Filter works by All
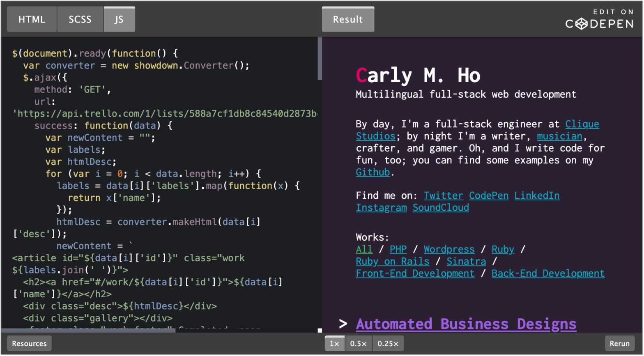The height and width of the screenshot is (356, 644). tap(364, 249)
